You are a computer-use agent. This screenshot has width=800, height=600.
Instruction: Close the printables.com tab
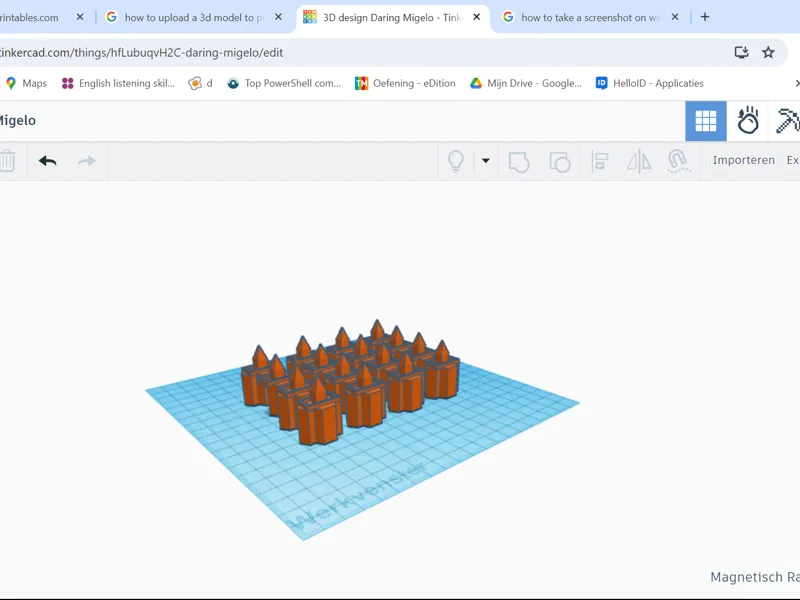(80, 17)
